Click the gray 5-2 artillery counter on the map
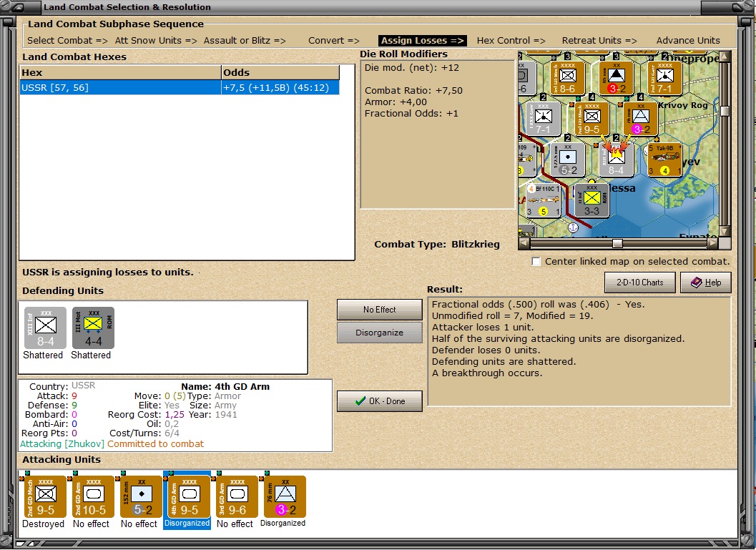Viewport: 756px width, 550px height. click(x=568, y=159)
